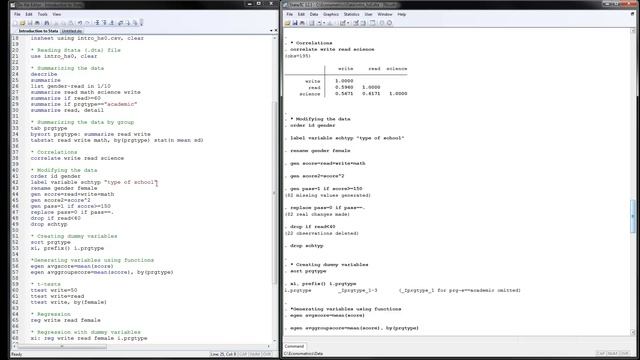Close the current do-file tab
This screenshot has width=640, height=360.
point(276,31)
